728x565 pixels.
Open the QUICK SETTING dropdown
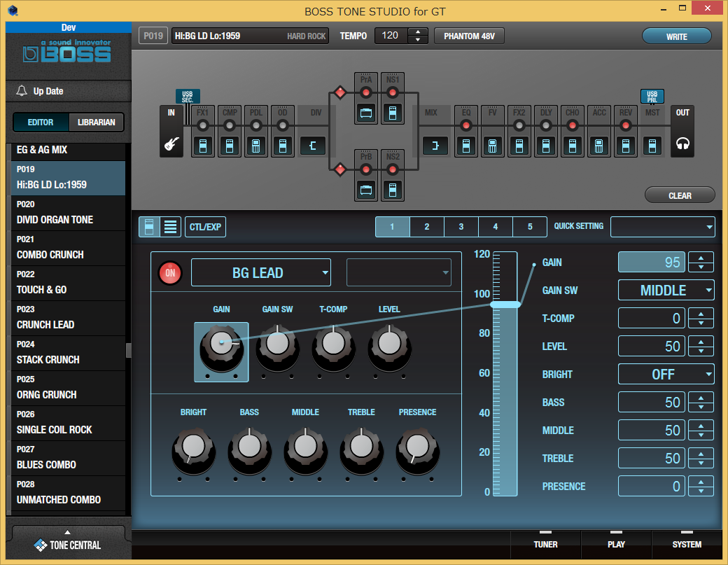(662, 227)
